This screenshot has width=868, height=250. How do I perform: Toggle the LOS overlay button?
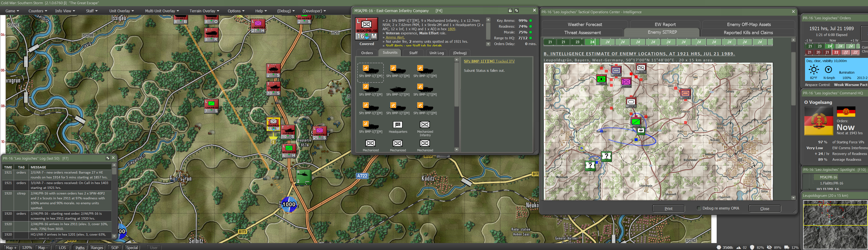62,247
